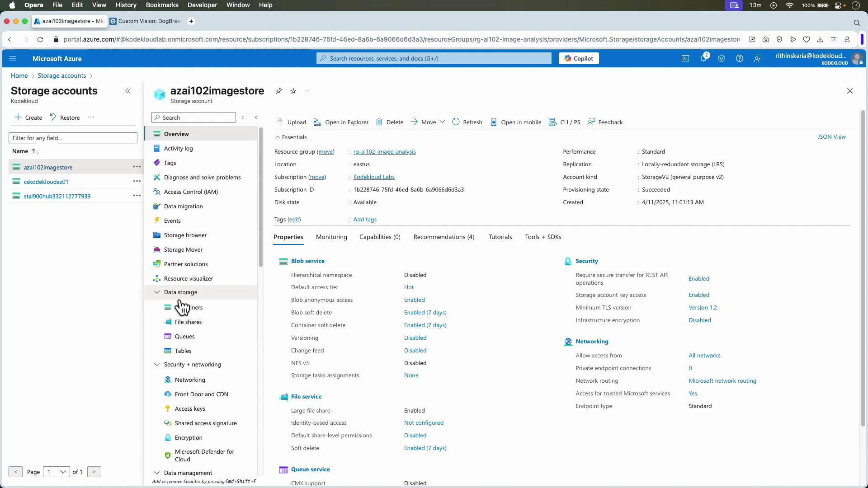This screenshot has height=488, width=868.
Task: Open the page number dropdown
Action: [57, 472]
